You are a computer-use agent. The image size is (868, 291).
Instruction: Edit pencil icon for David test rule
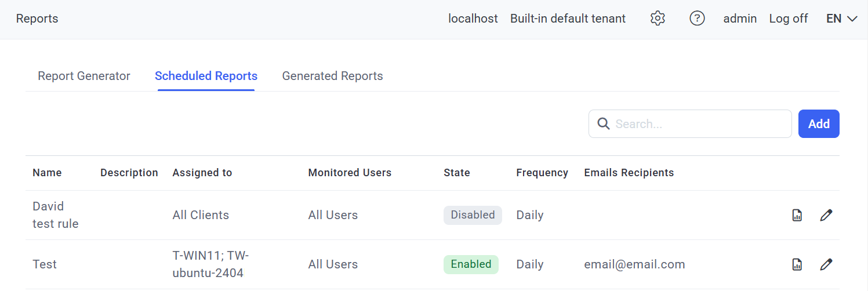pos(826,216)
